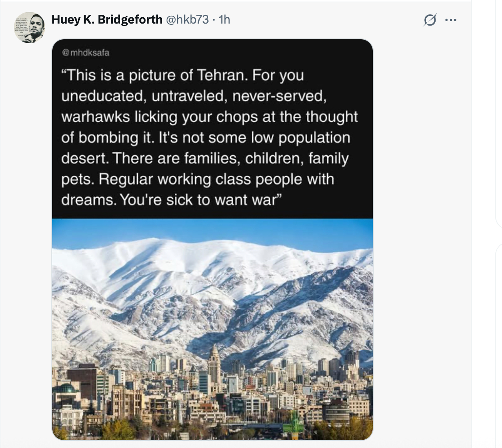Open the Huey K. Bridgeforth display name link
Screen dimensions: 502x448
(x=107, y=19)
